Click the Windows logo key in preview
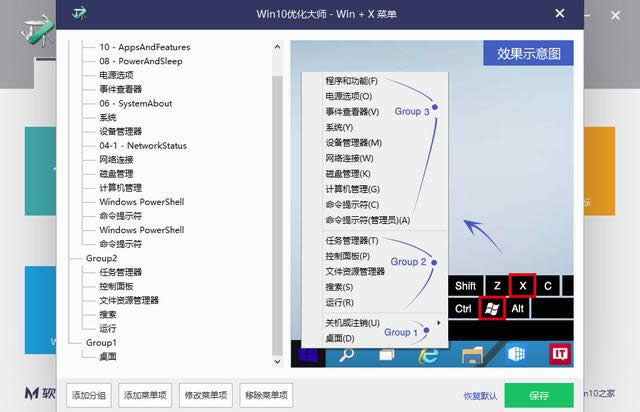Image resolution: width=640 pixels, height=412 pixels. pyautogui.click(x=491, y=308)
